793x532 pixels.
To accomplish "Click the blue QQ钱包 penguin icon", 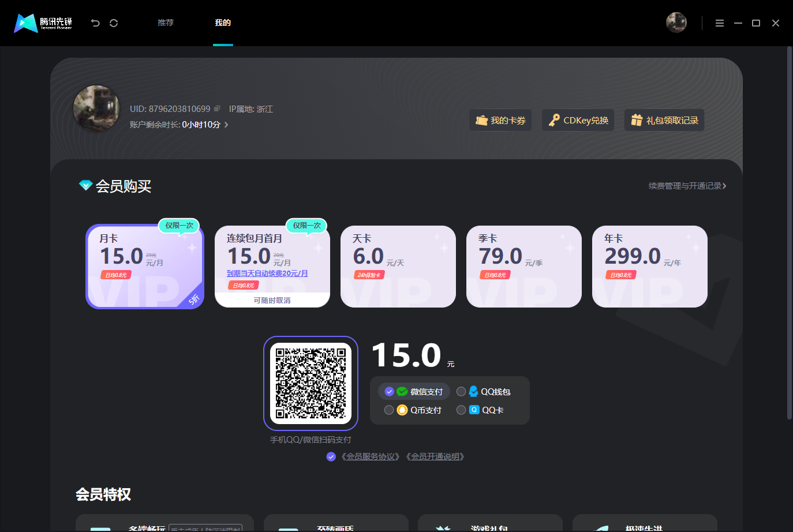I will (474, 391).
